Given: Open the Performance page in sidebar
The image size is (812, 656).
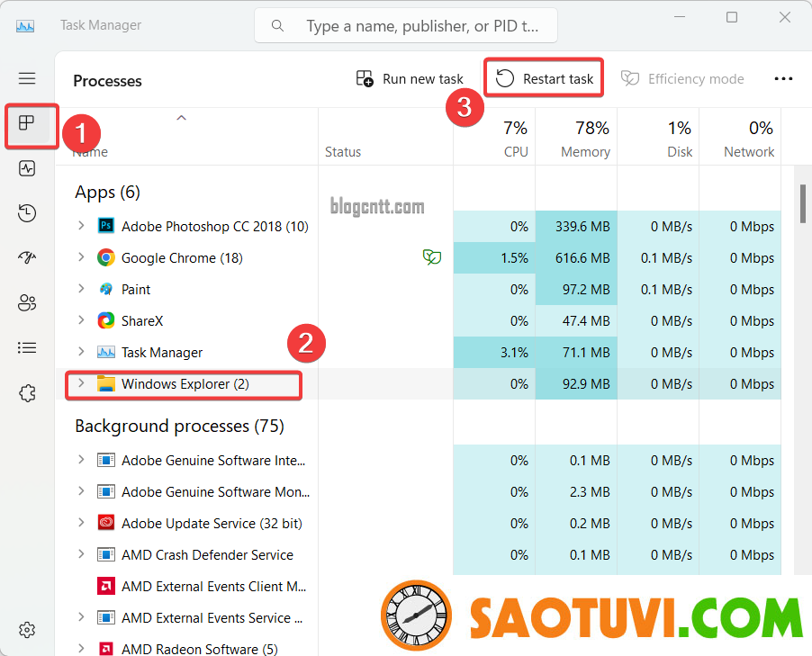Looking at the screenshot, I should tap(27, 168).
